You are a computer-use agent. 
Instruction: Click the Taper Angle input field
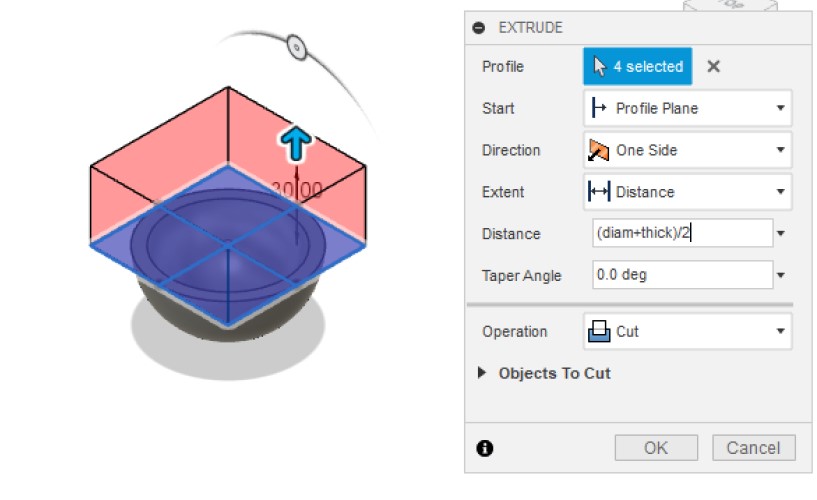point(680,275)
